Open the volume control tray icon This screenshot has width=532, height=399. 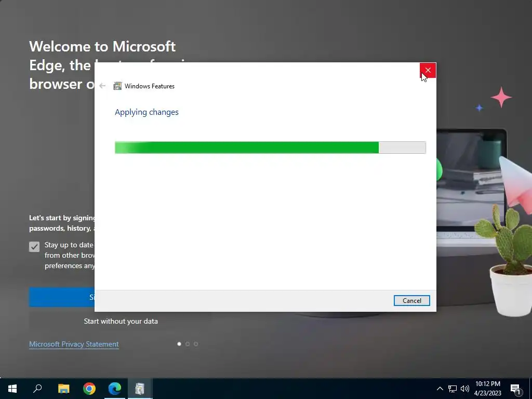465,389
